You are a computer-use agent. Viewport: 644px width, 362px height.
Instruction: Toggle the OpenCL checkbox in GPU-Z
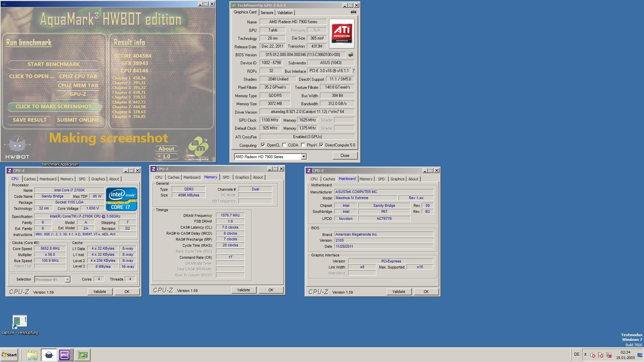(x=263, y=145)
